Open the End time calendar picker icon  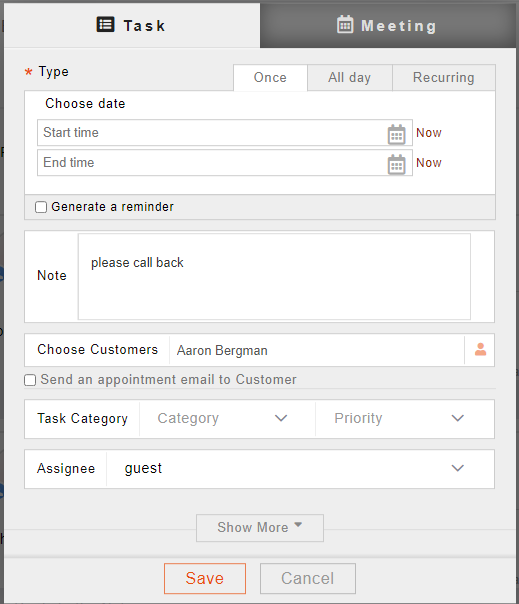pos(396,164)
